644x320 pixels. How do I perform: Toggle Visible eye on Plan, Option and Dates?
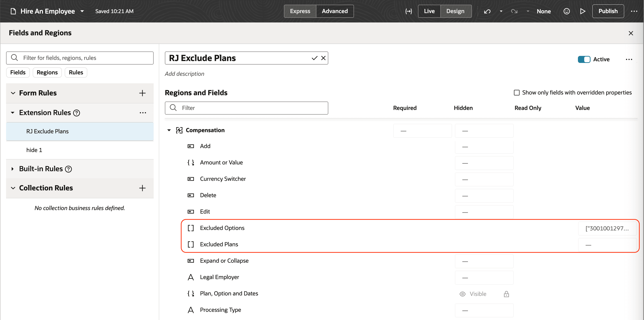coord(463,294)
